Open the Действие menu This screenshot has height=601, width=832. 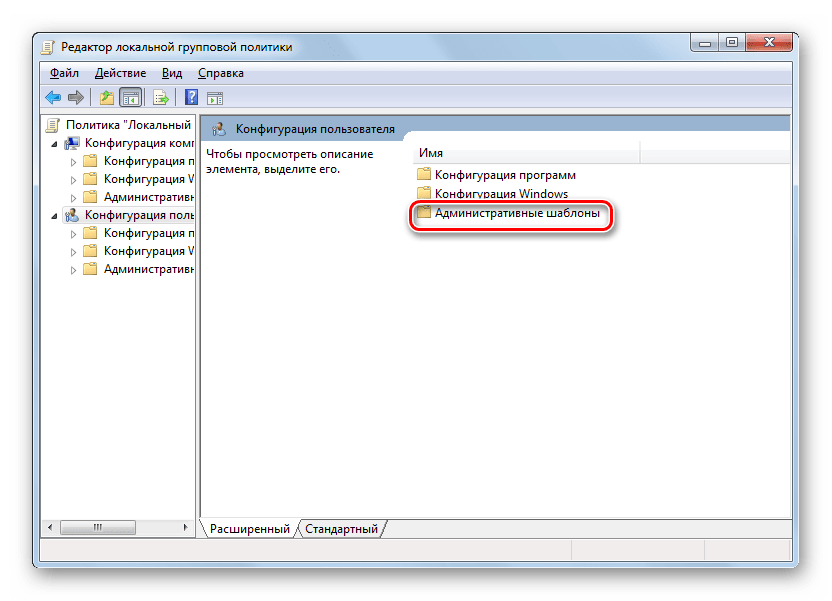pos(120,73)
